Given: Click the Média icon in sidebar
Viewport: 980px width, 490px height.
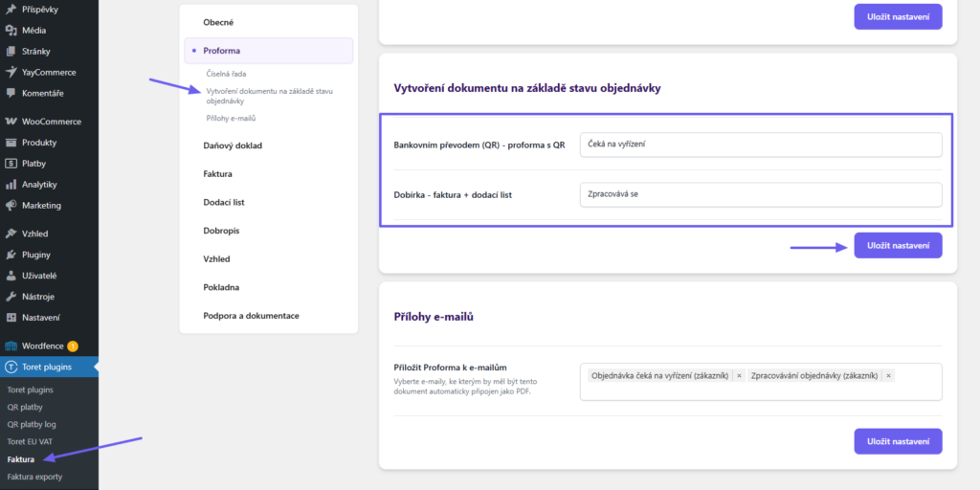Looking at the screenshot, I should click(11, 30).
